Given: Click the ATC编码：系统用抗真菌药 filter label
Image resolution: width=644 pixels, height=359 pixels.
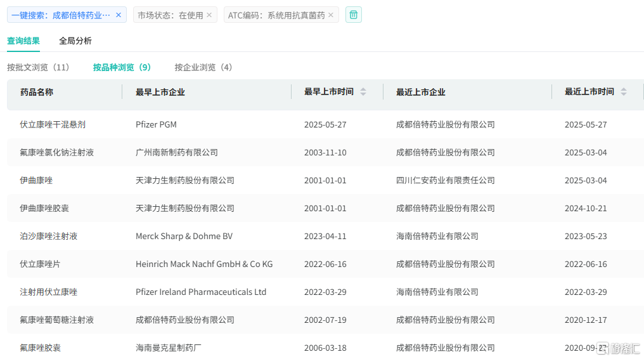Looking at the screenshot, I should tap(276, 15).
